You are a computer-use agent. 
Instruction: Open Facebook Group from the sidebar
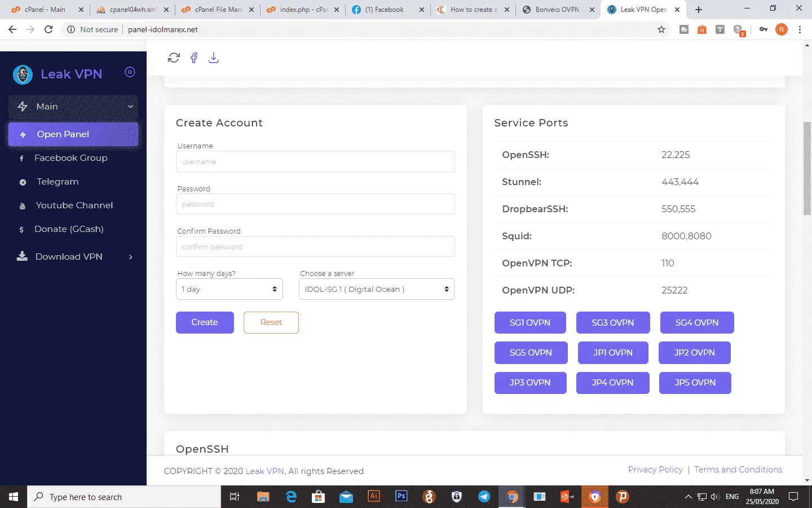[71, 158]
